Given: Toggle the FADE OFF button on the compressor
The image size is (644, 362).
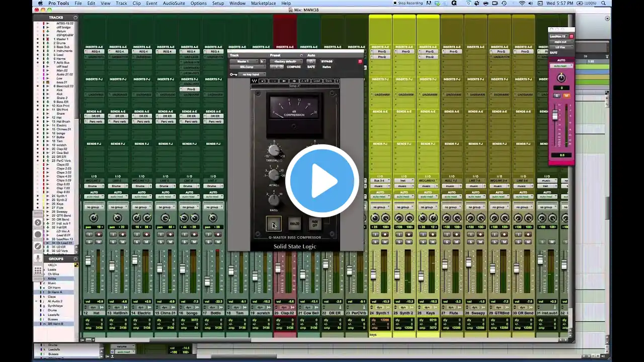Looking at the screenshot, I should coord(315,224).
